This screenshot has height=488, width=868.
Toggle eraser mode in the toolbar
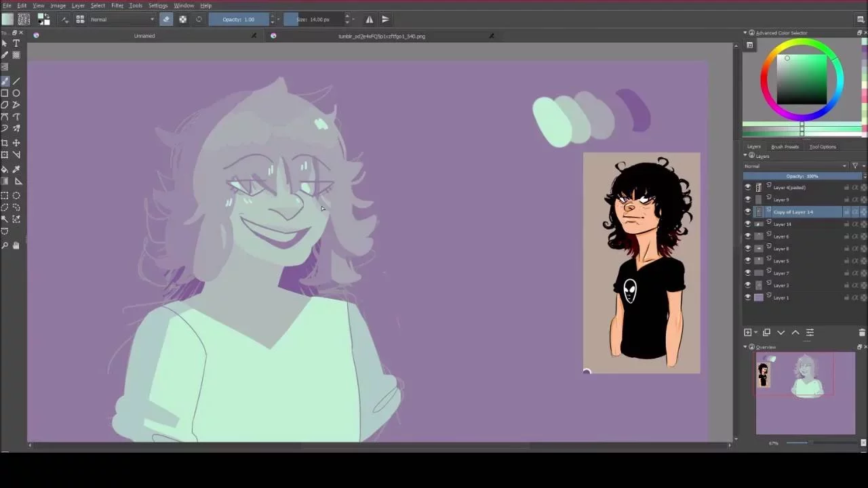(x=166, y=19)
